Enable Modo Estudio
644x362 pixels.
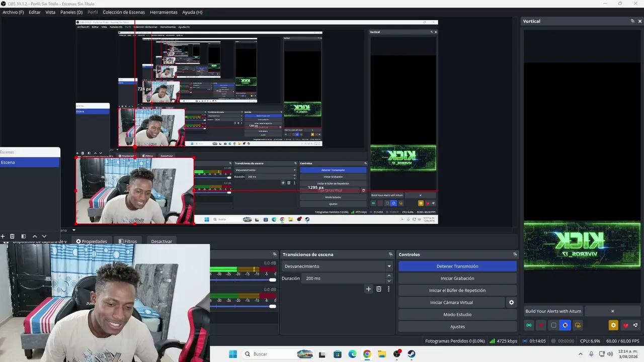tap(457, 314)
